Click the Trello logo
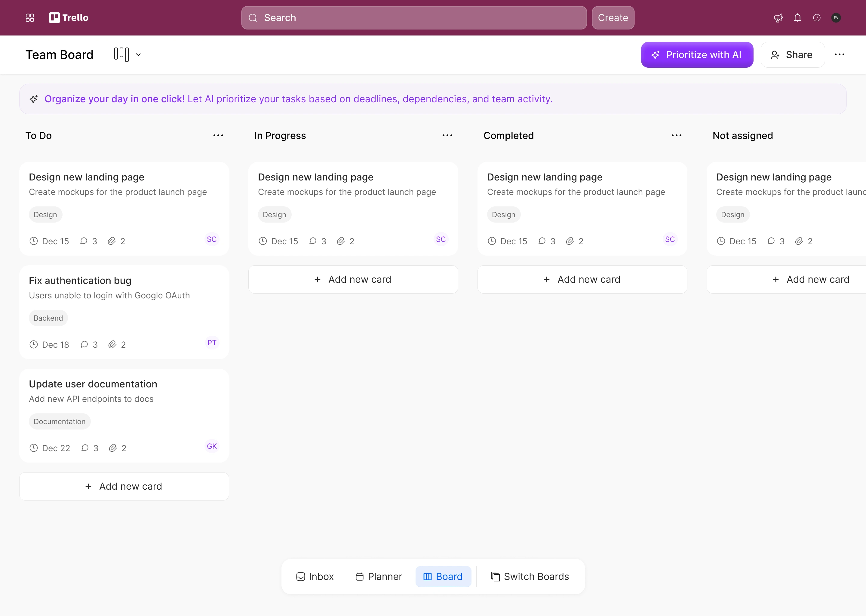 (69, 18)
